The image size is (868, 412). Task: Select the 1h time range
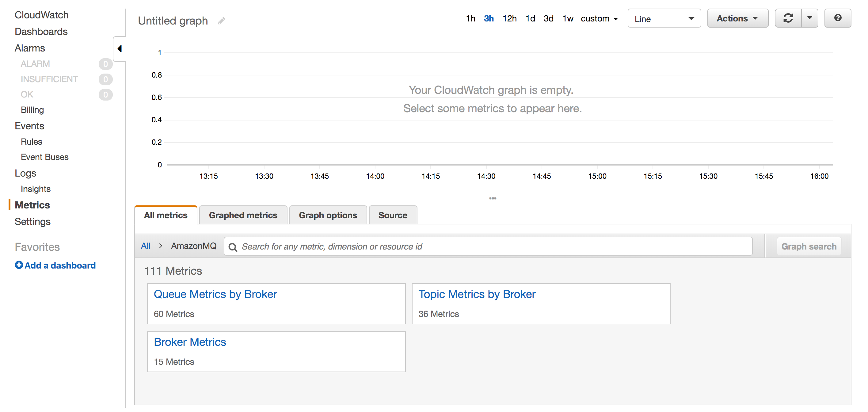click(470, 18)
